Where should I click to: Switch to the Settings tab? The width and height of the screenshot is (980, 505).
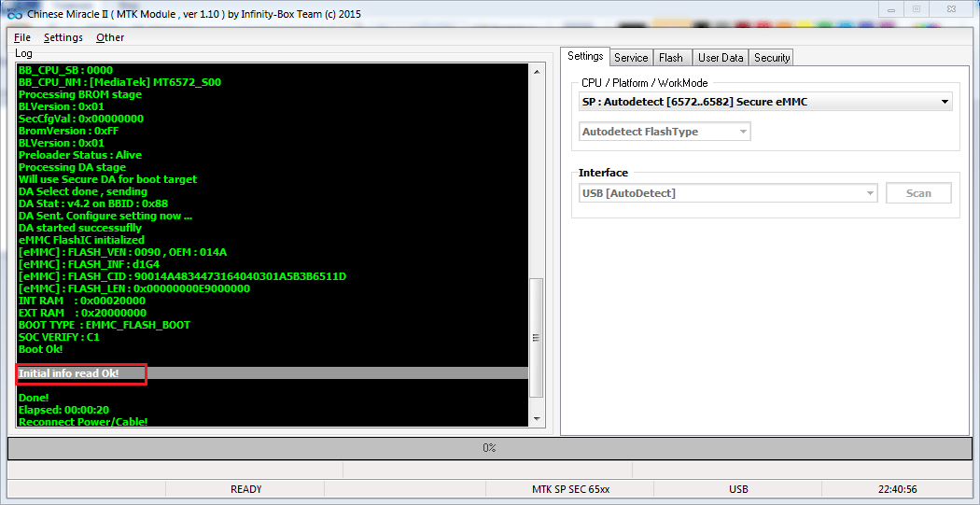(x=585, y=56)
